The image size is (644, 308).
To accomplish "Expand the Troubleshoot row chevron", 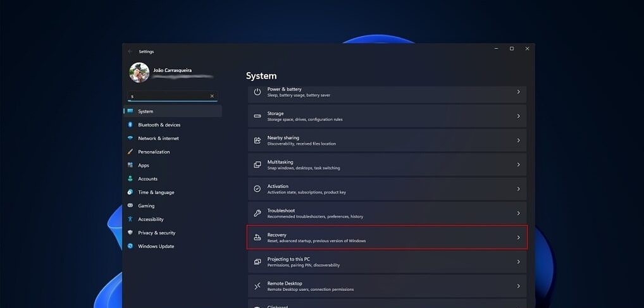I will click(518, 213).
